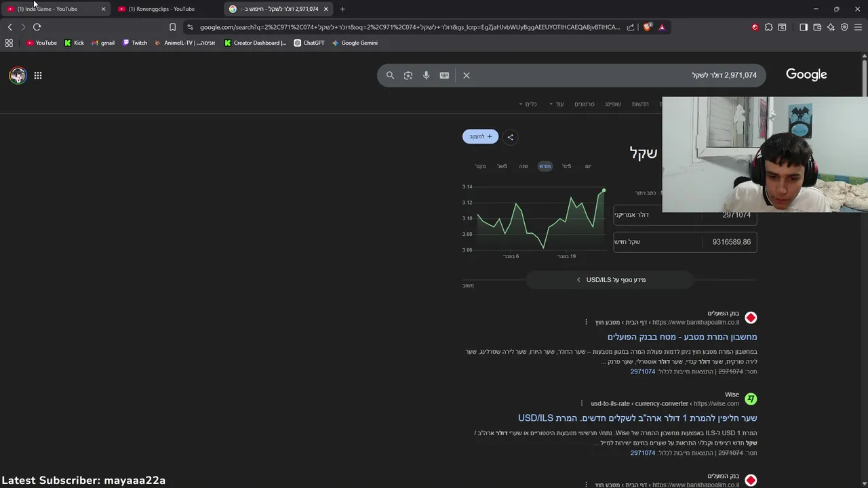Viewport: 868px width, 488px height.
Task: Edit the 9316589.86 shekel amount field
Action: [730, 242]
